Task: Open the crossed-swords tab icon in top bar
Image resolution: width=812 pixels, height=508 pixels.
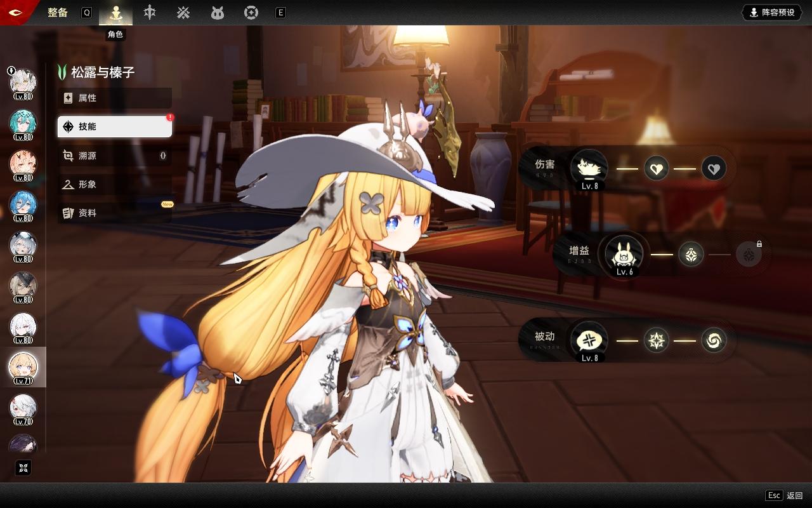Action: tap(183, 12)
